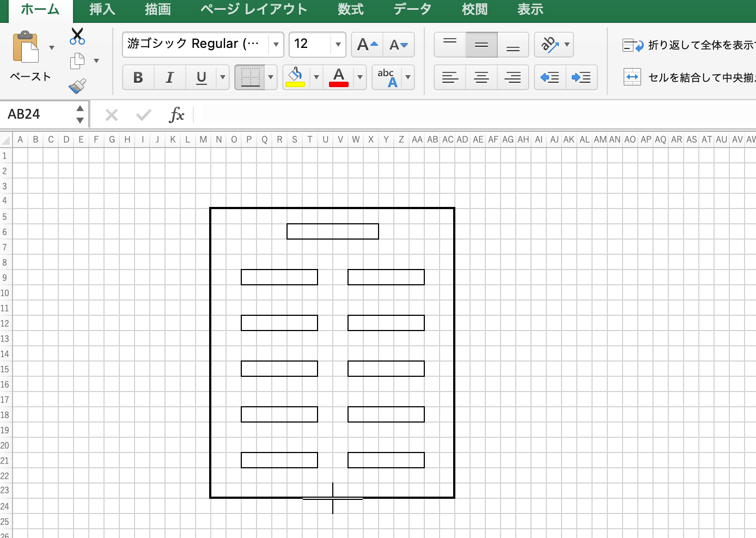Increase indent
Screen dimensions: 756x538
click(582, 77)
